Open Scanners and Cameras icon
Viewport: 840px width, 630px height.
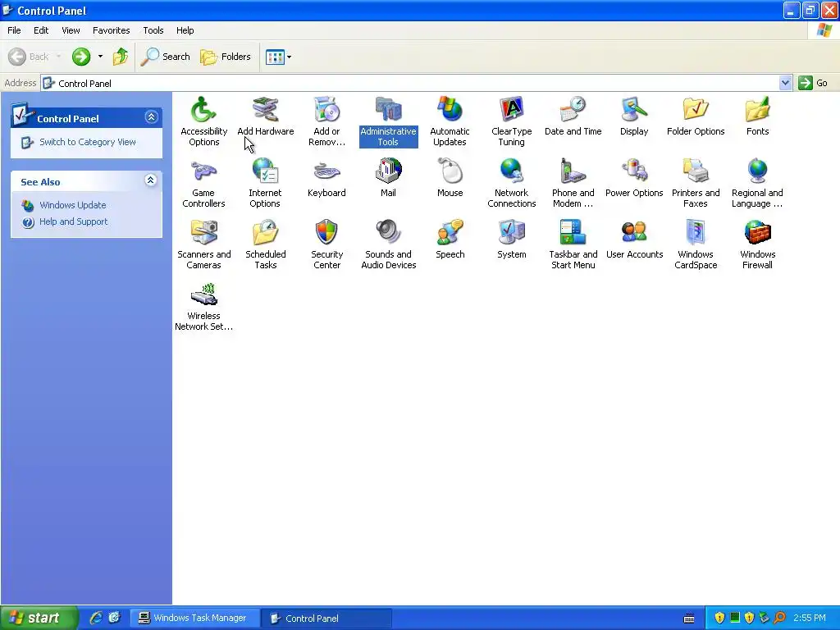(203, 233)
